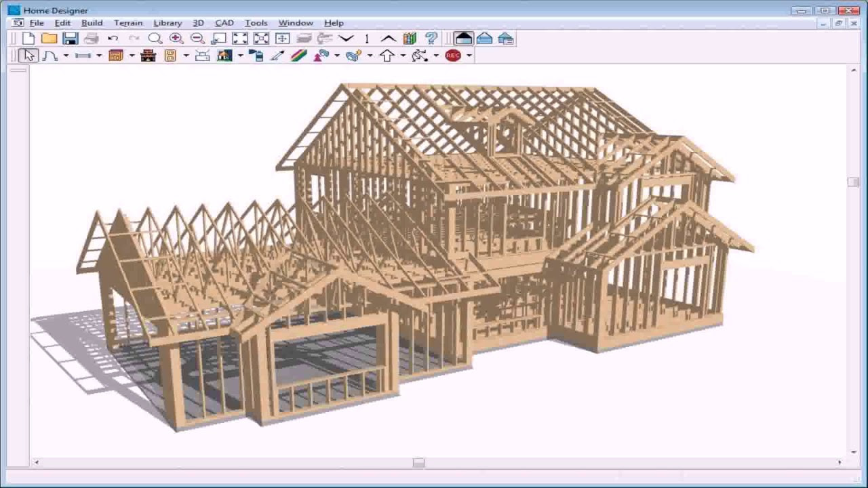Select the Material Eyedropper tool
The height and width of the screenshot is (488, 868).
click(x=277, y=56)
